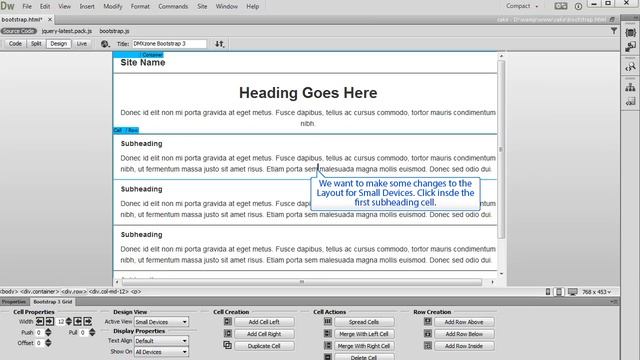Viewport: 640px width, 360px height.
Task: Click the Add Row Below icon
Action: 428,333
